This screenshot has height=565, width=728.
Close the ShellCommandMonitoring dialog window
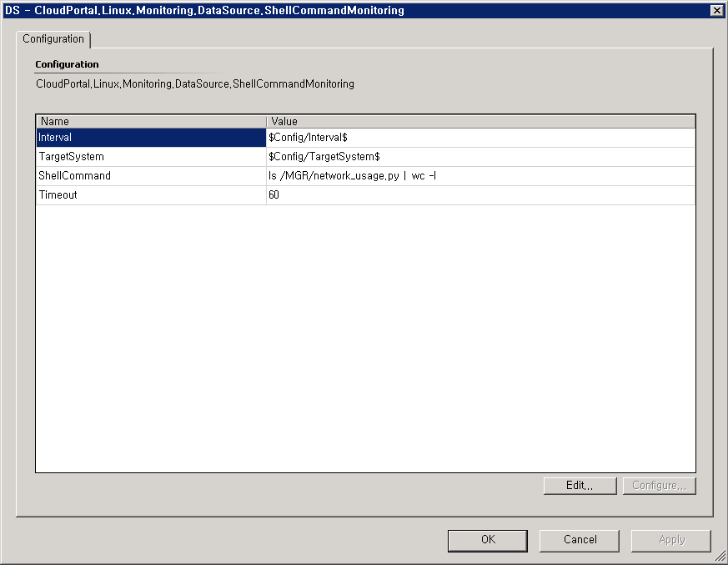tap(718, 10)
